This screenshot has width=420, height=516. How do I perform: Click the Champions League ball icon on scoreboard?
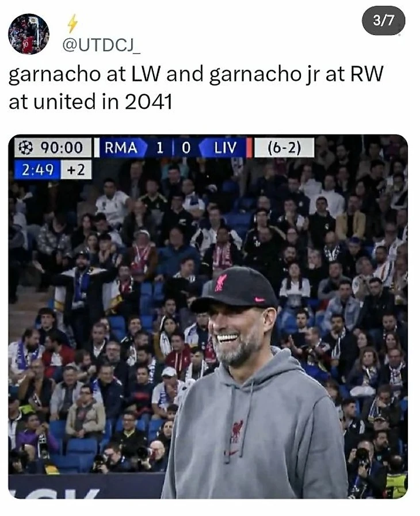pyautogui.click(x=25, y=147)
